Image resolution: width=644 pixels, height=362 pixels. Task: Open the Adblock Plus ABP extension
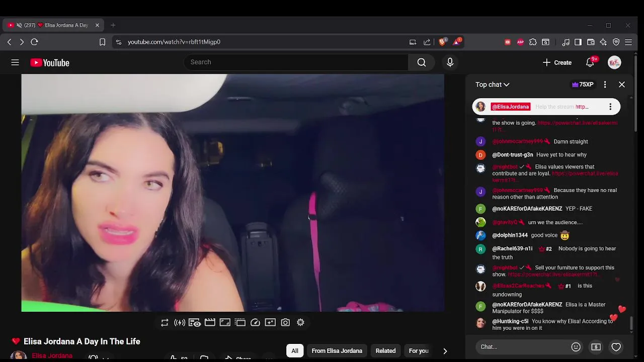(x=520, y=42)
